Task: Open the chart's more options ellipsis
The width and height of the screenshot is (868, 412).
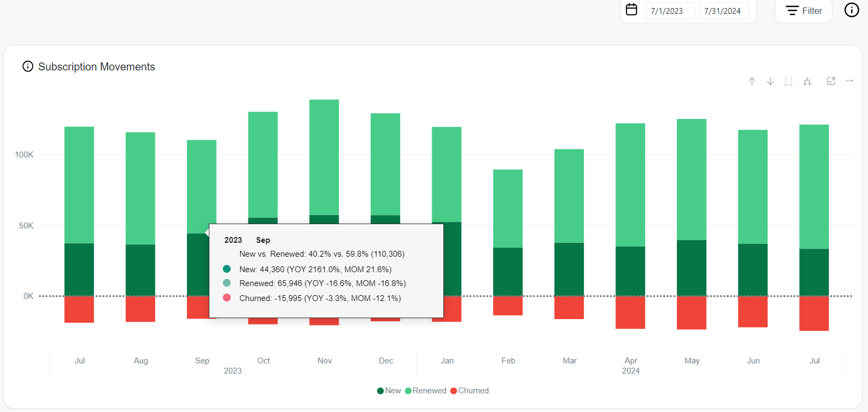Action: click(x=849, y=81)
